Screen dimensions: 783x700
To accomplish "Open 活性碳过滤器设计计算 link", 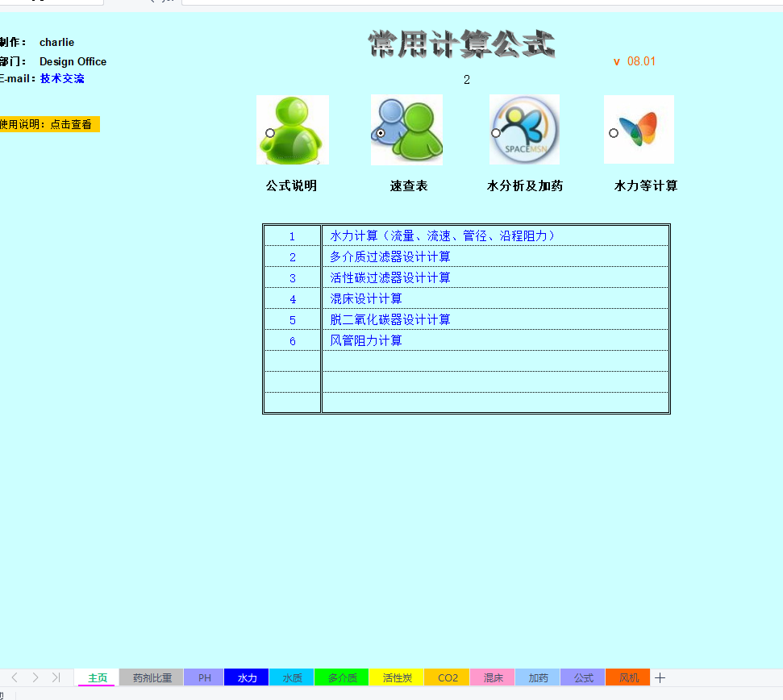I will click(390, 277).
